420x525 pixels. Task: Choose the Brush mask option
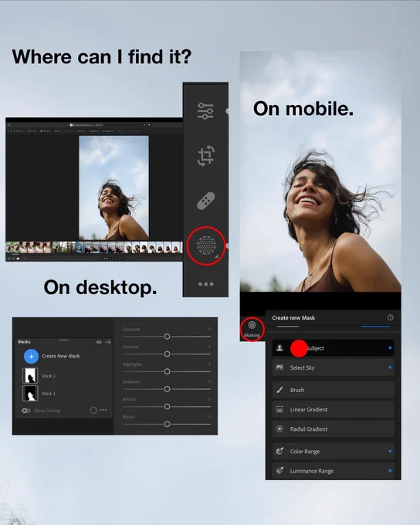(334, 390)
